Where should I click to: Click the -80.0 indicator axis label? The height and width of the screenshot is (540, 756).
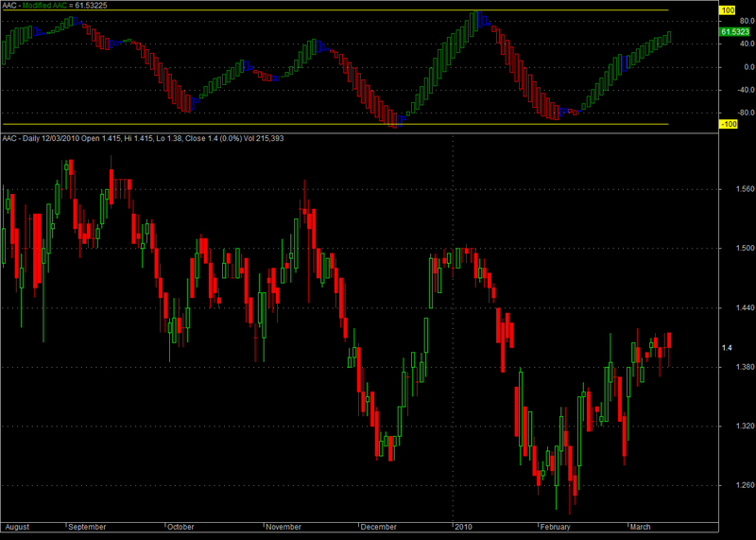point(746,113)
